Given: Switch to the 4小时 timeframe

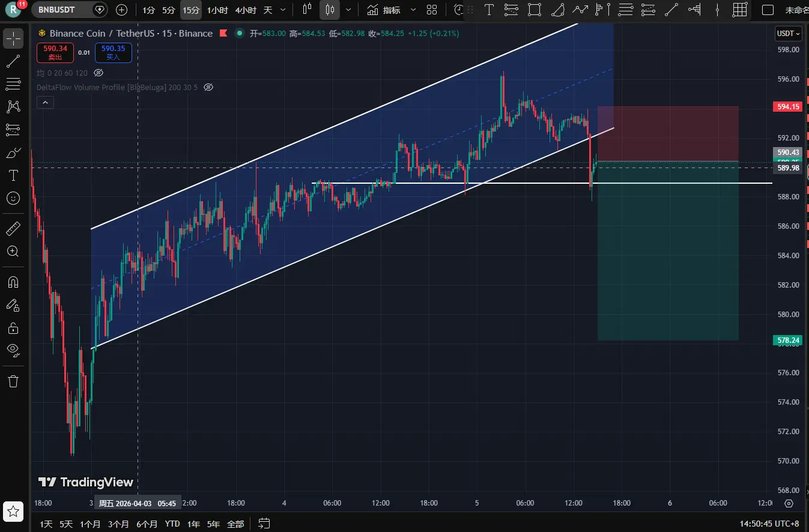Looking at the screenshot, I should point(246,10).
